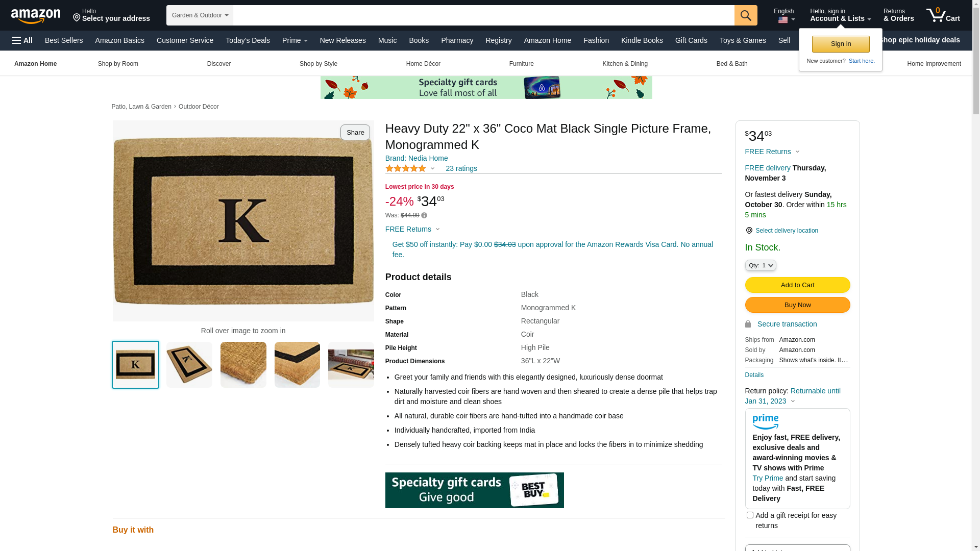
Task: Open the Kitchen & Dining sub-navigation tab
Action: 625,64
